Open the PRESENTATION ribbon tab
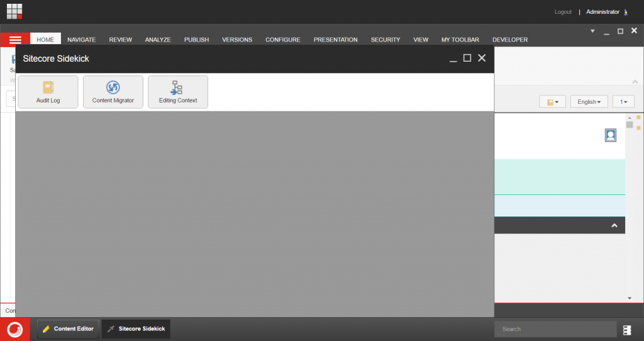644x341 pixels. click(336, 40)
